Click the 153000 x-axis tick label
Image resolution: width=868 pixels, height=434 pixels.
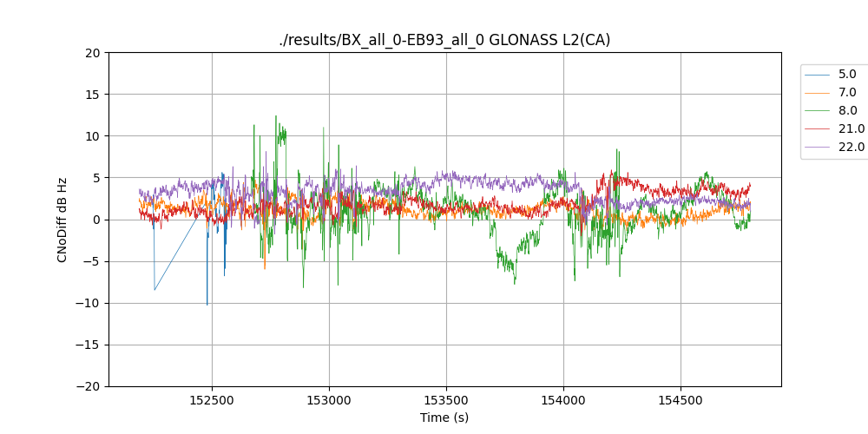click(x=329, y=400)
